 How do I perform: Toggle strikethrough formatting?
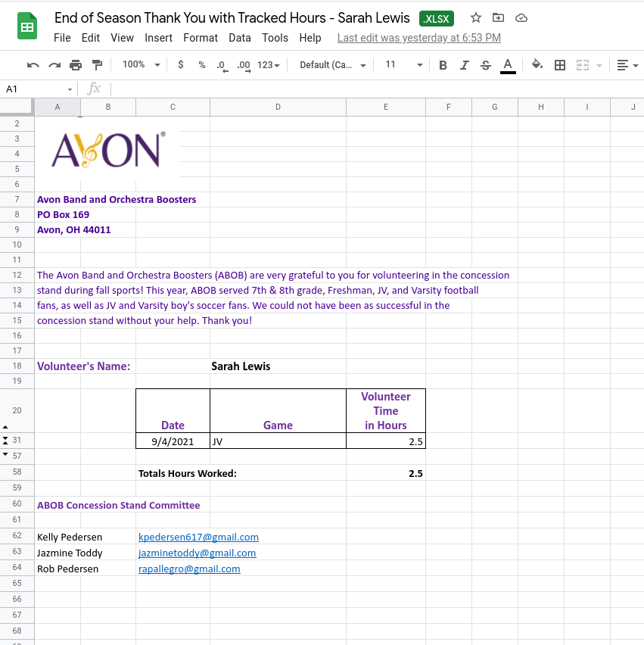[486, 65]
